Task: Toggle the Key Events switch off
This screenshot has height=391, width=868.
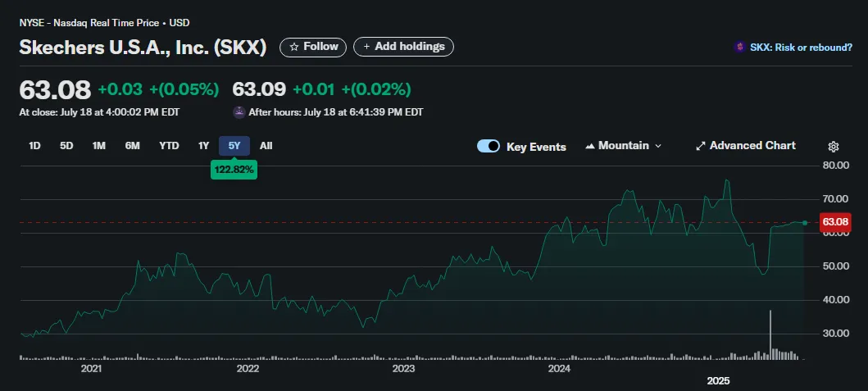Action: [x=489, y=146]
